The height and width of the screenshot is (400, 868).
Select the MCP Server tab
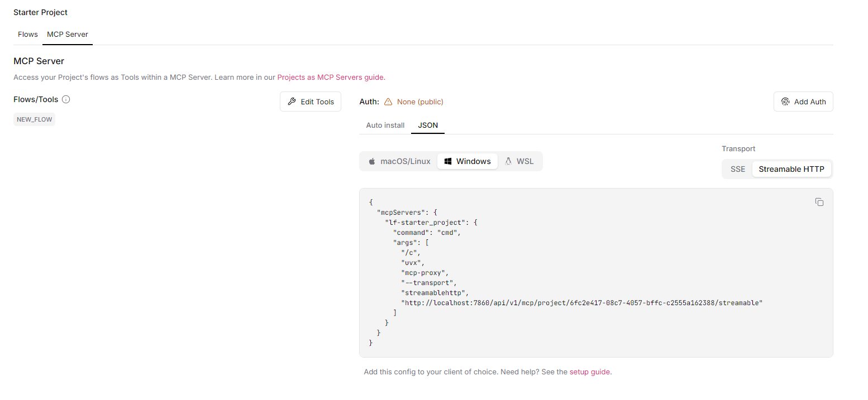(68, 34)
